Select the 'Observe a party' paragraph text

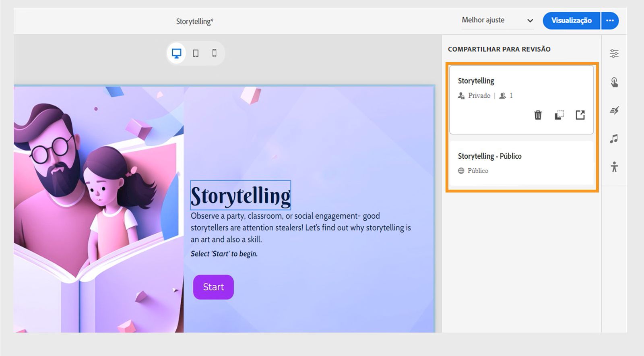click(x=300, y=228)
